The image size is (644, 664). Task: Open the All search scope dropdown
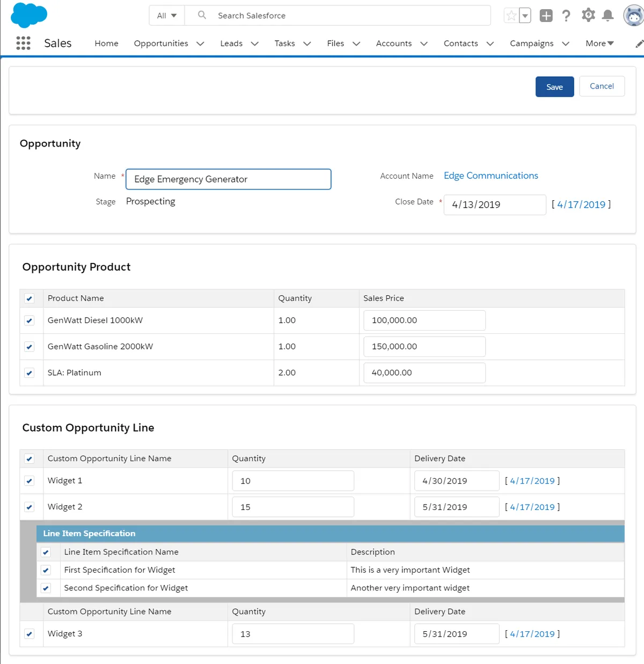pos(167,16)
